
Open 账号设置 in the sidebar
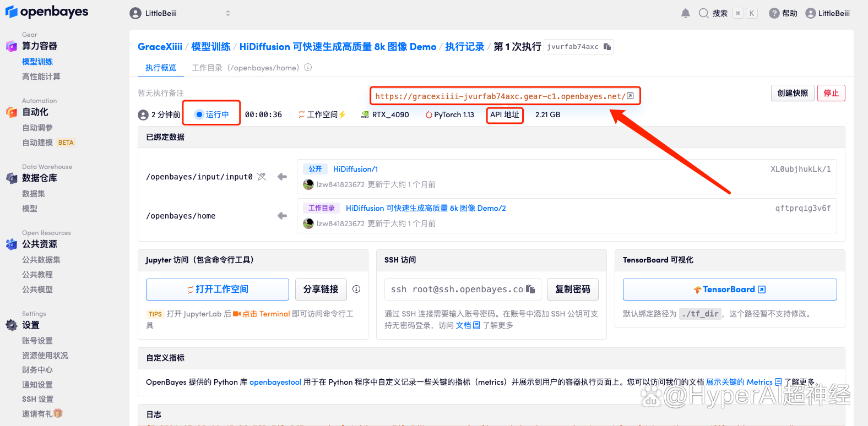[37, 341]
